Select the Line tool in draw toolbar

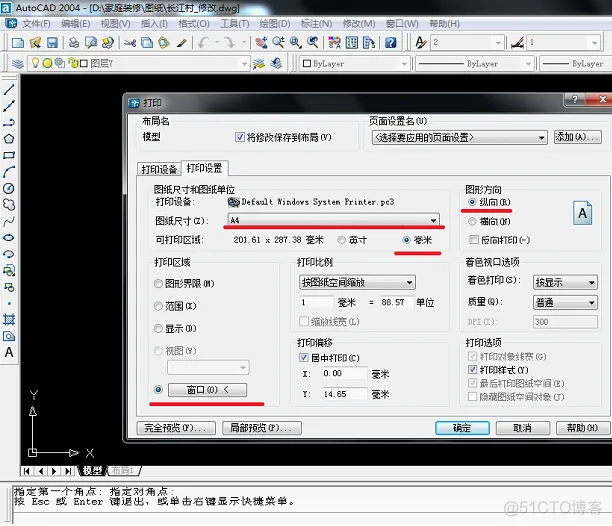[9, 89]
